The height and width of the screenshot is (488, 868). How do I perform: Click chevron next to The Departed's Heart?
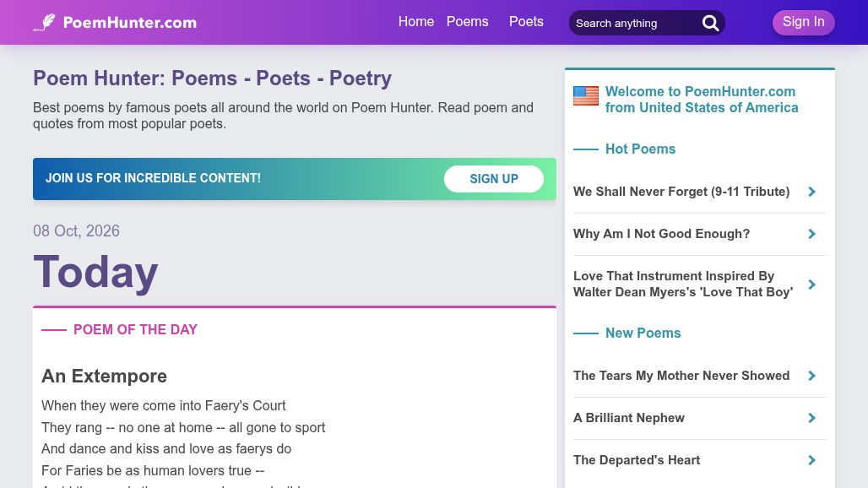(x=811, y=460)
